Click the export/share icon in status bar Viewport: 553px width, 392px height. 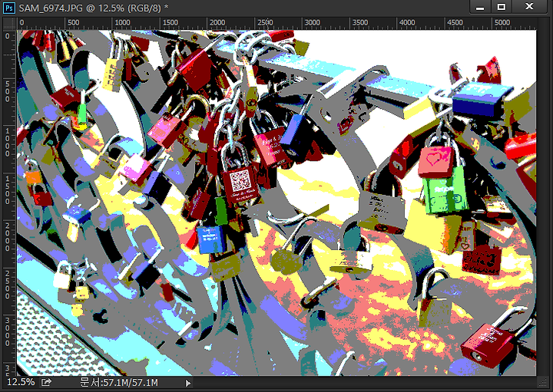(47, 382)
